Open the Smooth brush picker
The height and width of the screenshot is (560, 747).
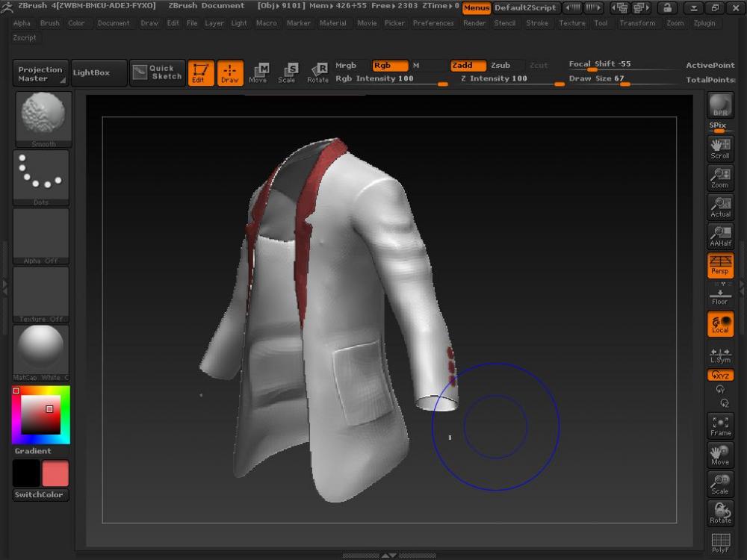click(x=43, y=119)
